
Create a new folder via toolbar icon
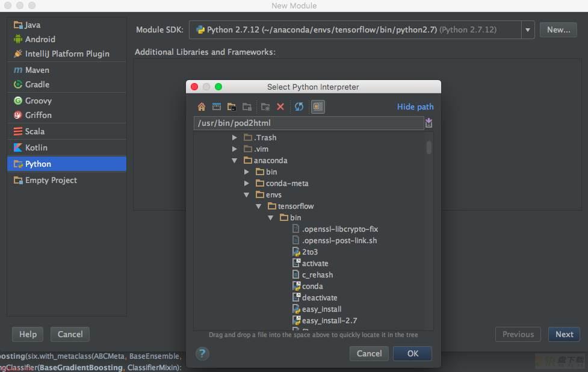tap(265, 107)
